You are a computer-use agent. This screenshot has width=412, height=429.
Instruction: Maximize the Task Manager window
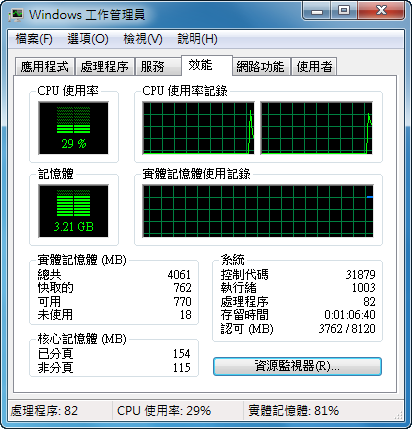point(344,11)
